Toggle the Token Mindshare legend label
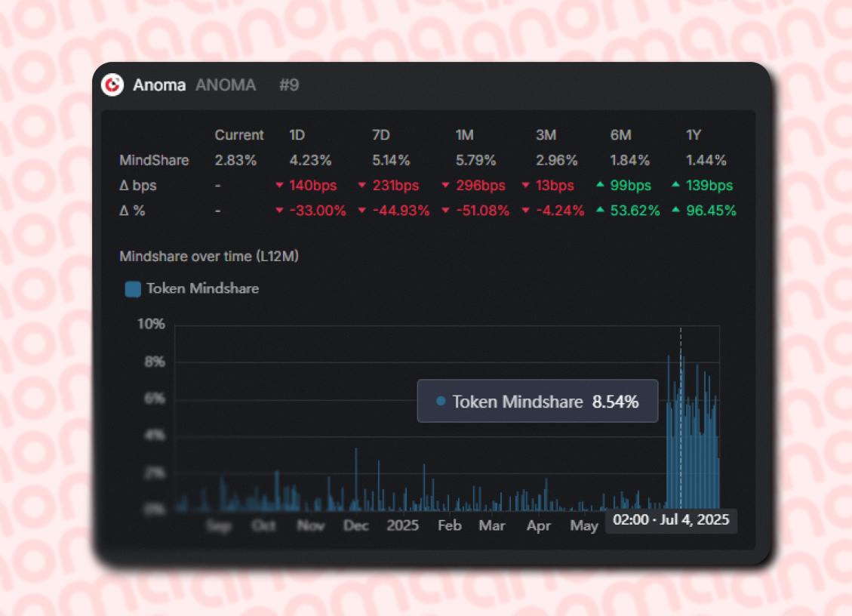The height and width of the screenshot is (616, 852). [x=203, y=288]
